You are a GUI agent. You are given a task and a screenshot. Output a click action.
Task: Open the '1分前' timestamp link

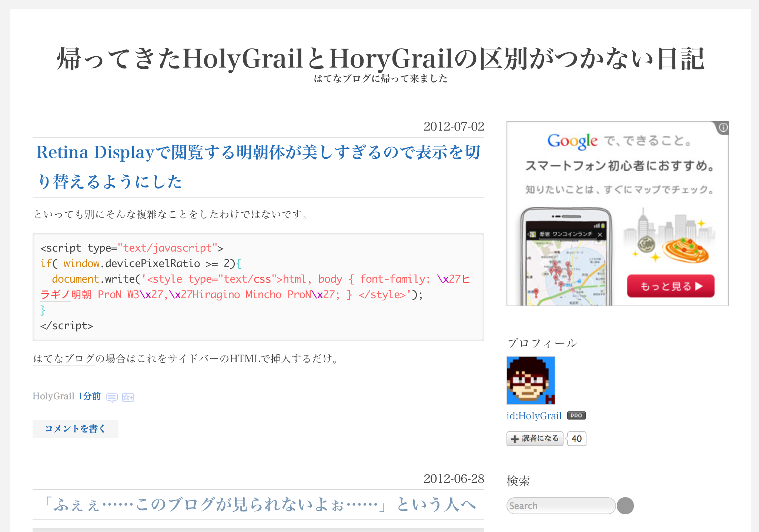89,396
